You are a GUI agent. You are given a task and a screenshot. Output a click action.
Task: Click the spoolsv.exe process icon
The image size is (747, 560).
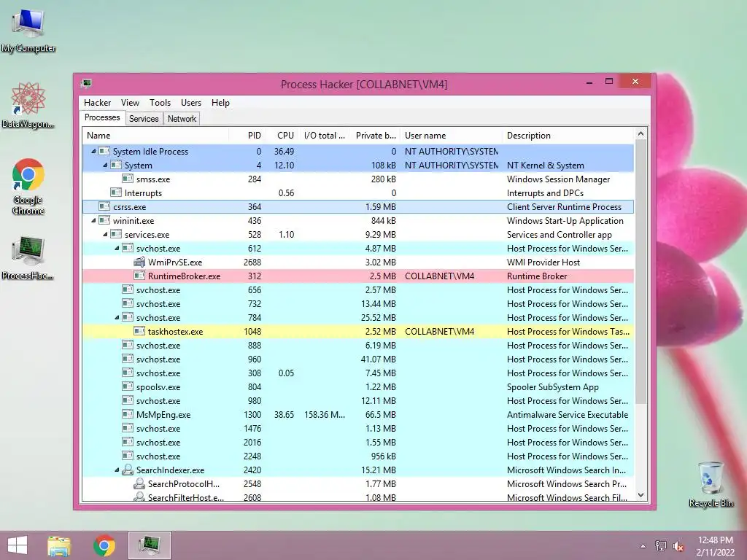pos(128,386)
